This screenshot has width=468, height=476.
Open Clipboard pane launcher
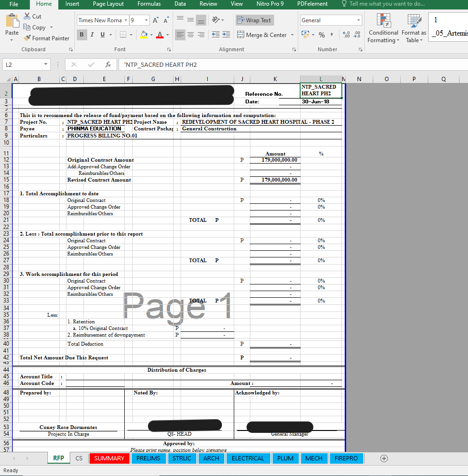(x=71, y=49)
